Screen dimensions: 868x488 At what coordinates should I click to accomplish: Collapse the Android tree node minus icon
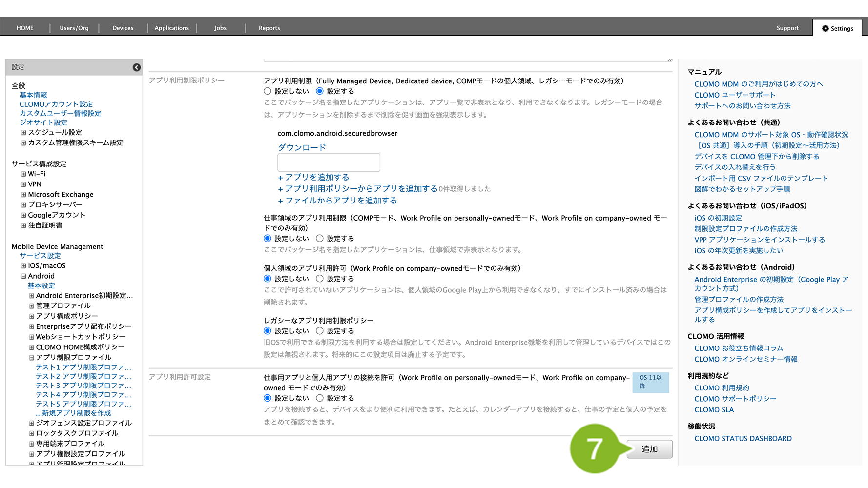pos(23,276)
